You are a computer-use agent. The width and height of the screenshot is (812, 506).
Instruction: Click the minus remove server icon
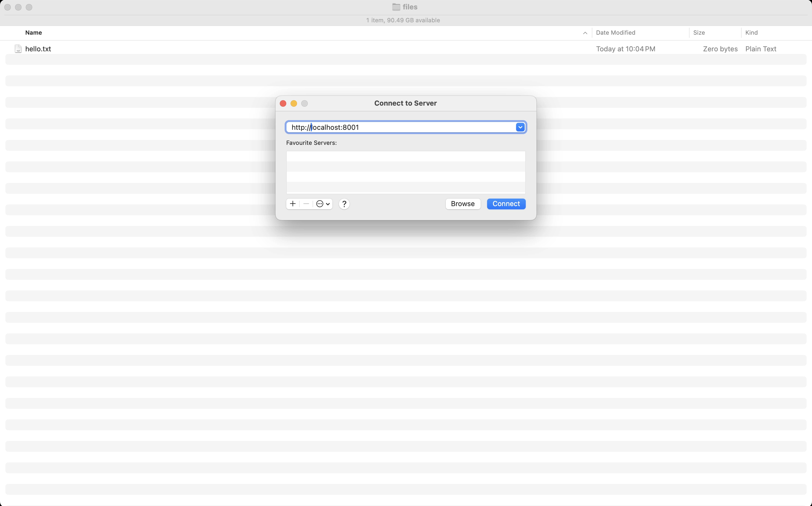[306, 204]
